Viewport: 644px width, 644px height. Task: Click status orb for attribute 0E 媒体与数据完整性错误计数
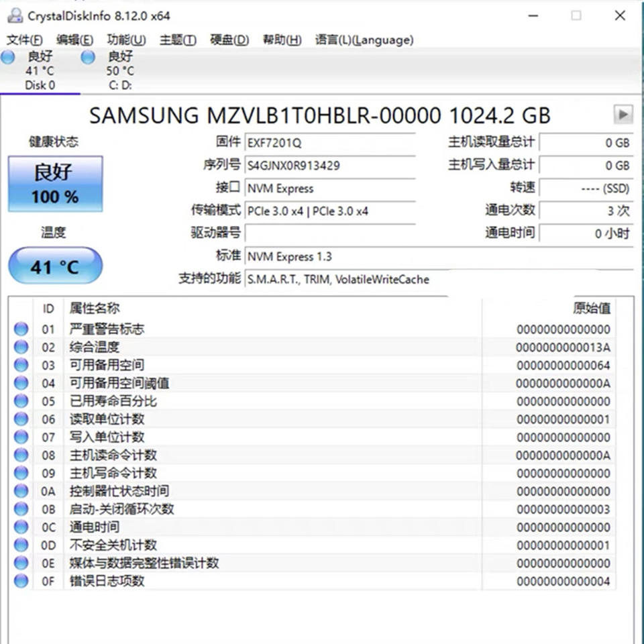pos(21,563)
